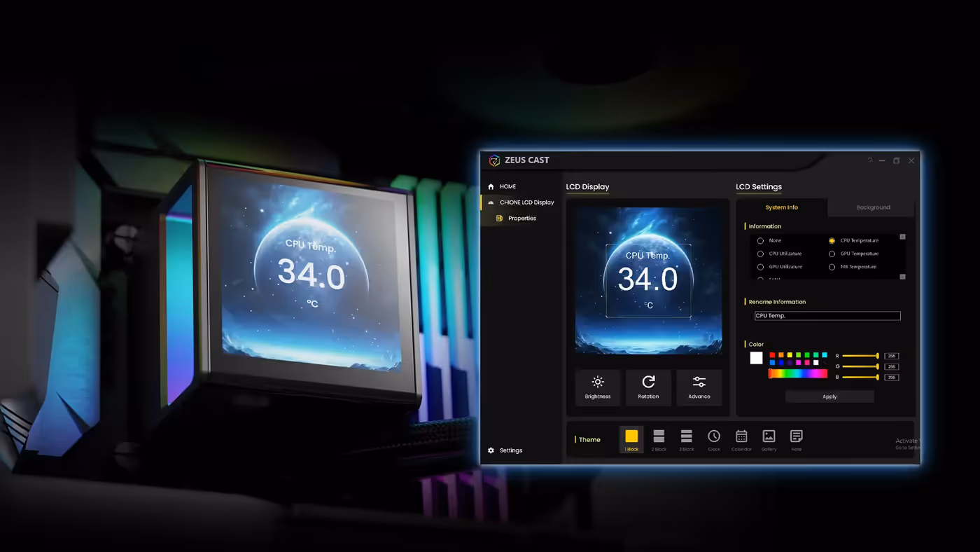Image resolution: width=980 pixels, height=552 pixels.
Task: Adjust the R color slider
Action: 860,356
